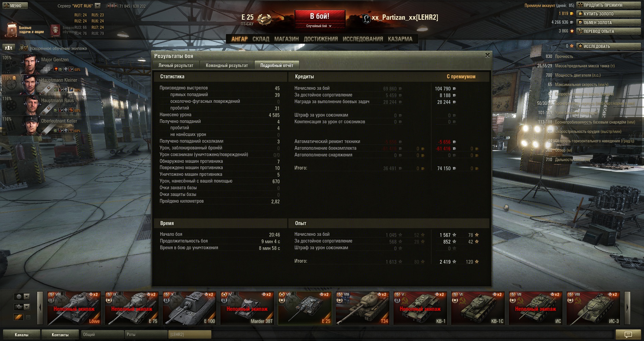Open the Боевое обучение red book icon

[55, 30]
